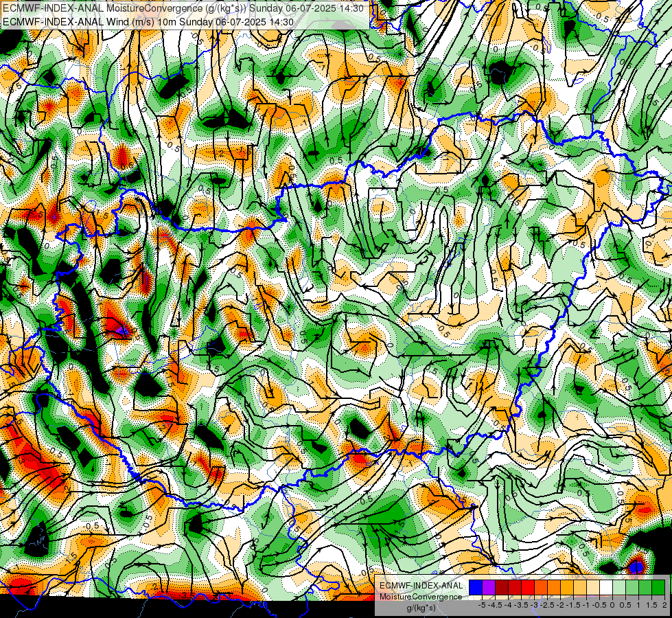
Task: Click the purple legend color swatch
Action: coord(489,587)
